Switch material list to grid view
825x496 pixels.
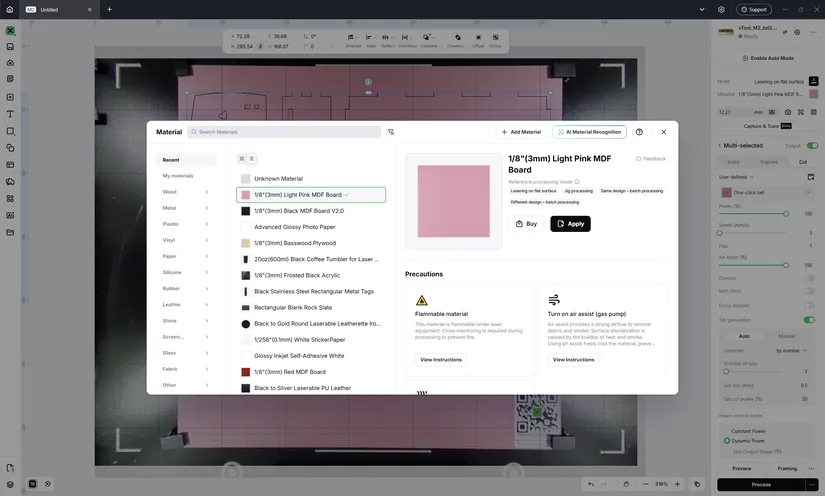click(242, 159)
